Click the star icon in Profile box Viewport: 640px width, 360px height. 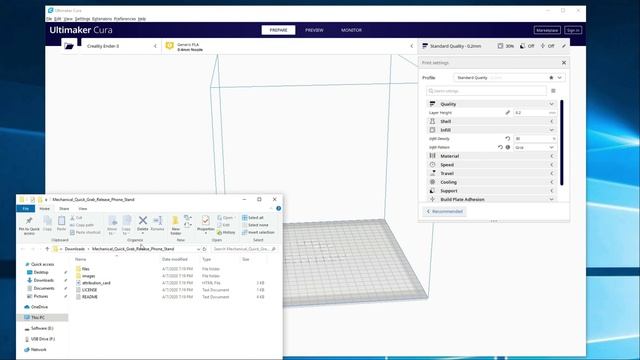click(x=551, y=78)
